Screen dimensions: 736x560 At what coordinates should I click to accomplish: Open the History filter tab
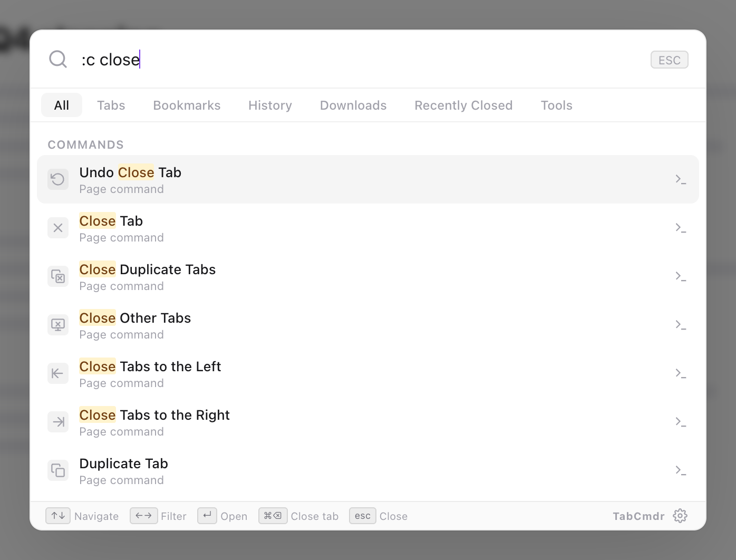click(x=270, y=105)
